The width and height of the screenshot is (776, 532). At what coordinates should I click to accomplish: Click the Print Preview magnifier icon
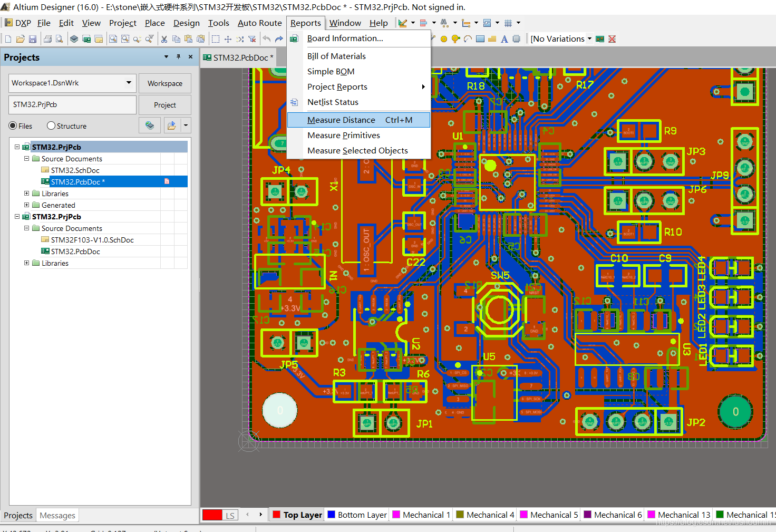coord(60,39)
